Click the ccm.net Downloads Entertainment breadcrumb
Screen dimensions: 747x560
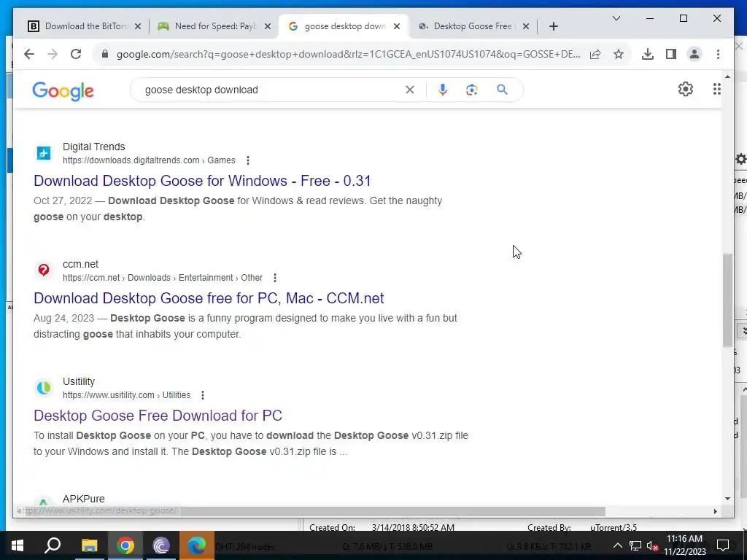pyautogui.click(x=163, y=278)
